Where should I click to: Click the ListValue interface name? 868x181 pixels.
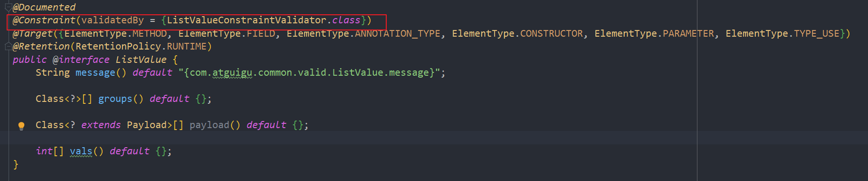[x=141, y=60]
